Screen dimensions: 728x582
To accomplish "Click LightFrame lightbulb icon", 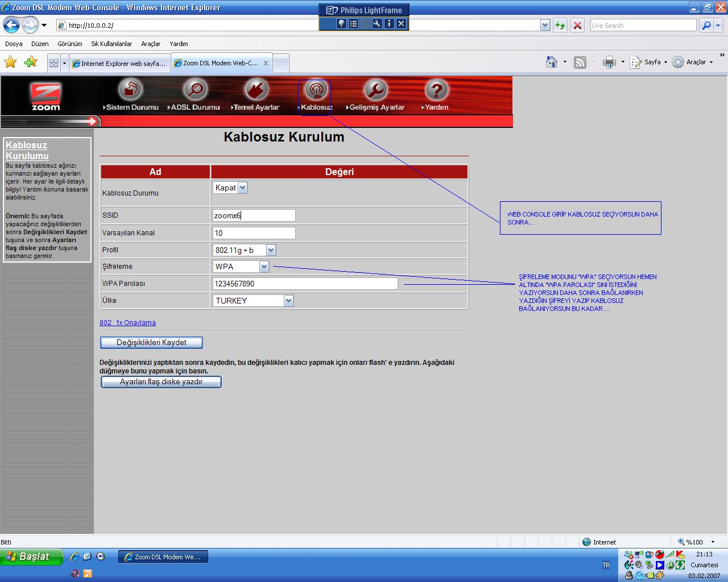I will [x=341, y=23].
